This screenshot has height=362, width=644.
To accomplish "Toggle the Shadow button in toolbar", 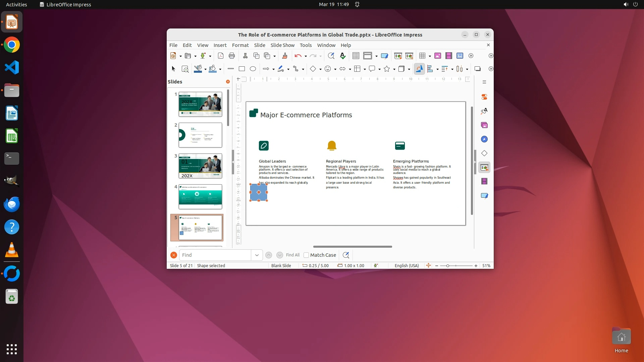I will (477, 69).
